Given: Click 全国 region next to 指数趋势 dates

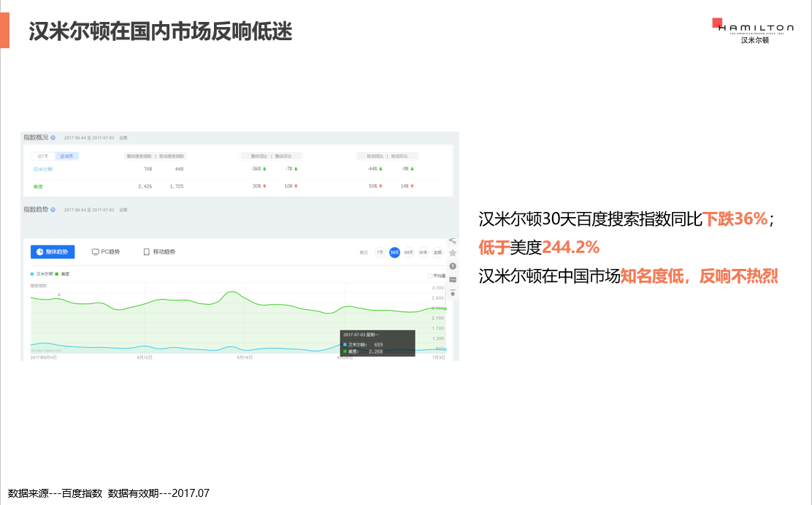Looking at the screenshot, I should click(x=123, y=210).
